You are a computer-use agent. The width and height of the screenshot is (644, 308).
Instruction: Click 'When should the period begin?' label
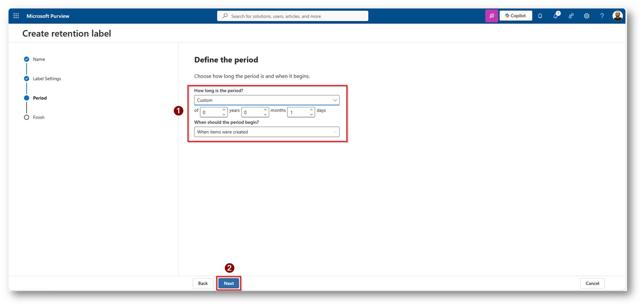pyautogui.click(x=227, y=122)
